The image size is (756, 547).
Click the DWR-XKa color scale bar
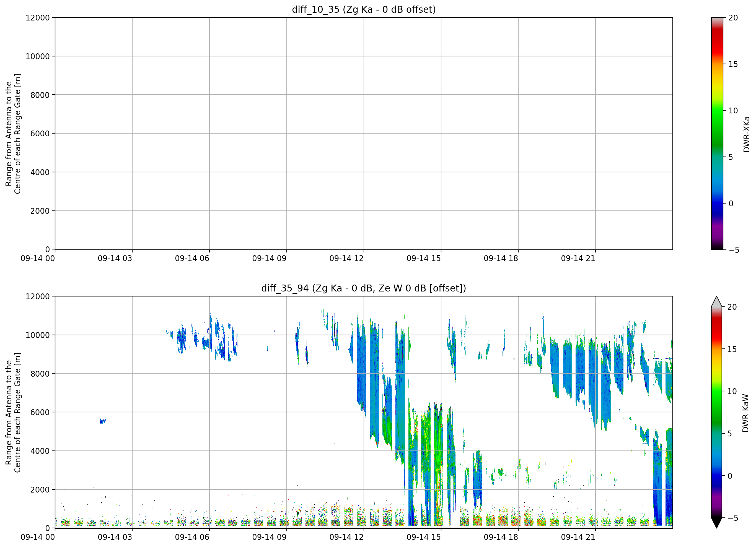717,133
